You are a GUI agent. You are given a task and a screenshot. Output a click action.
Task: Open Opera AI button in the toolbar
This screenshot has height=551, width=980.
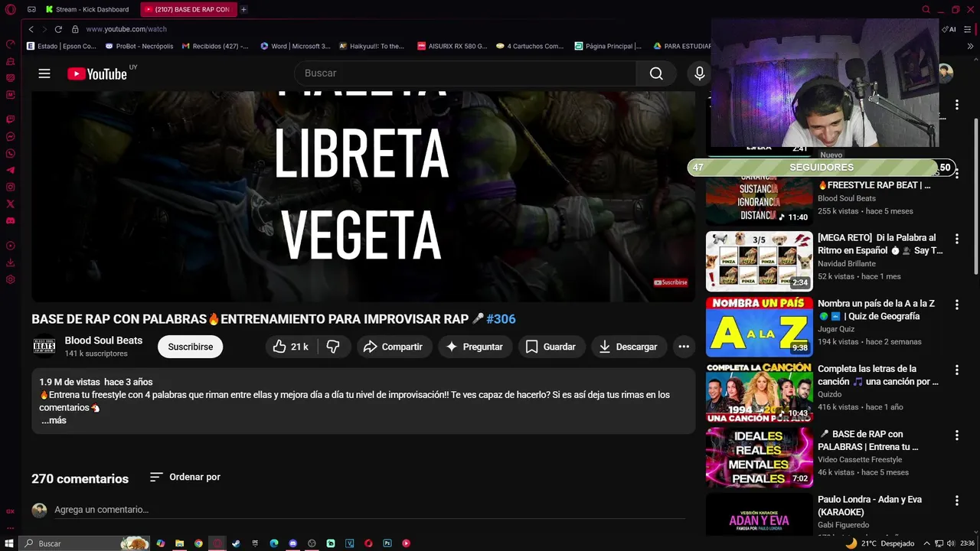(x=949, y=29)
